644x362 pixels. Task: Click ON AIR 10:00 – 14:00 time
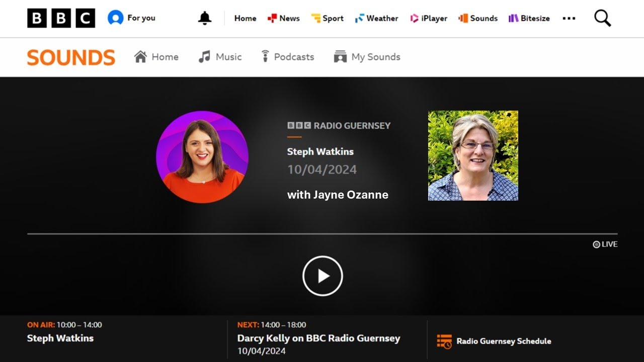point(64,325)
